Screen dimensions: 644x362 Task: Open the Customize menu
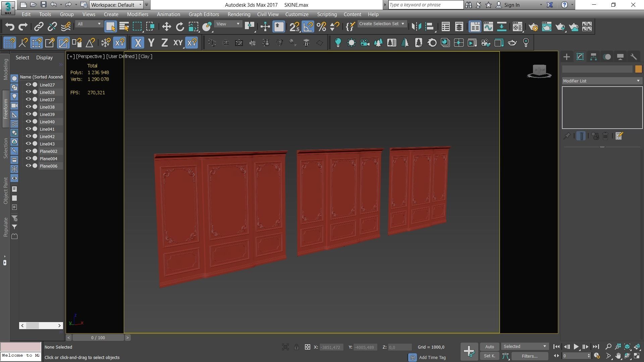[x=297, y=14]
